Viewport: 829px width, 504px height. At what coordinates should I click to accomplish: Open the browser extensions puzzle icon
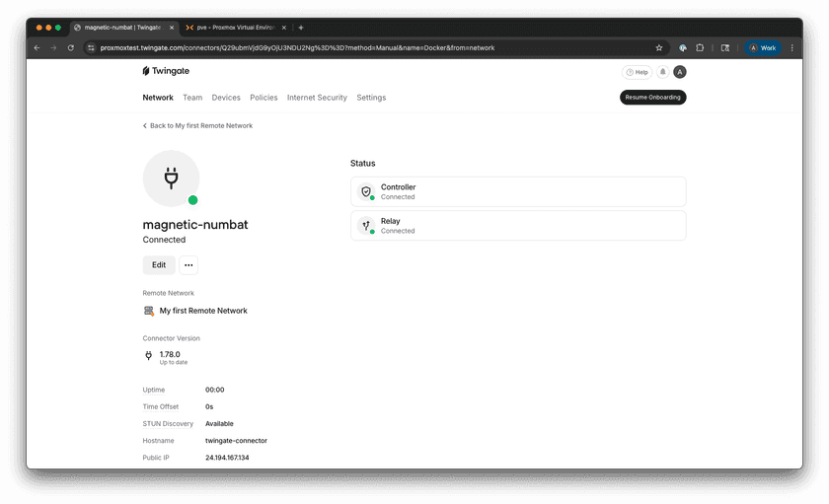click(700, 47)
